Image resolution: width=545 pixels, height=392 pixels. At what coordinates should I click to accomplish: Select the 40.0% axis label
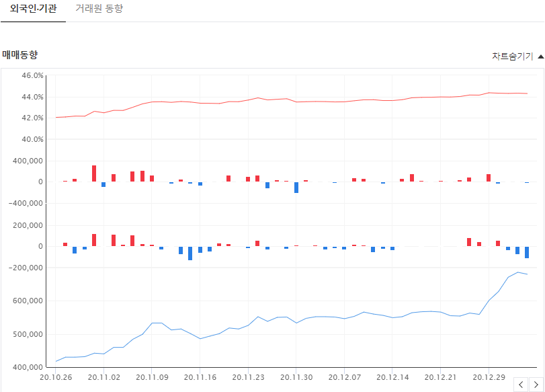coord(33,139)
